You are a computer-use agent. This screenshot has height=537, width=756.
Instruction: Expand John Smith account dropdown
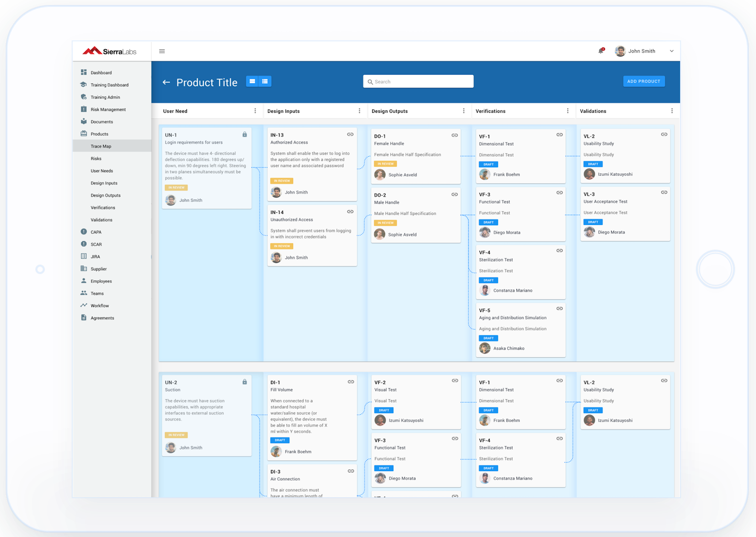(671, 51)
